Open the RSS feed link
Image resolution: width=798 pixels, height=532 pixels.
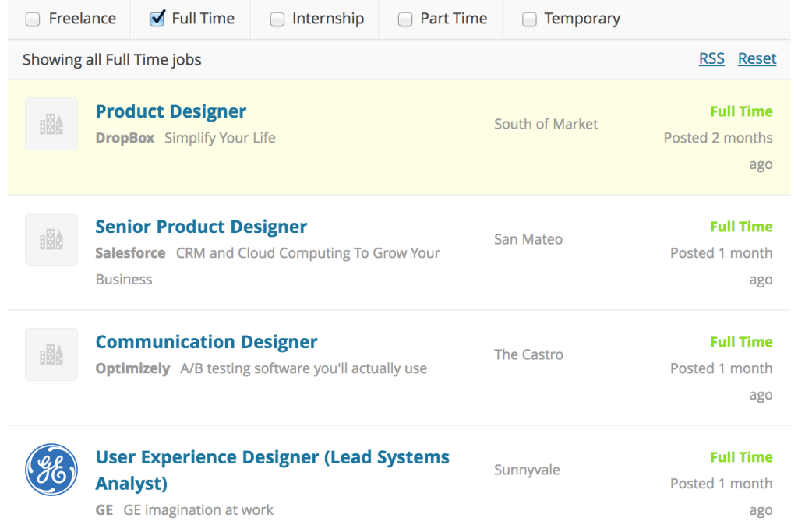point(711,58)
